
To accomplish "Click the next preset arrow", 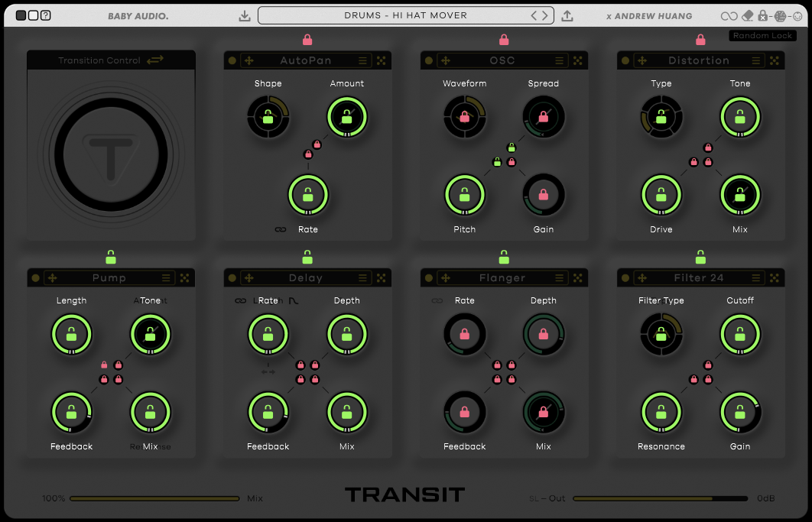I will [x=544, y=15].
